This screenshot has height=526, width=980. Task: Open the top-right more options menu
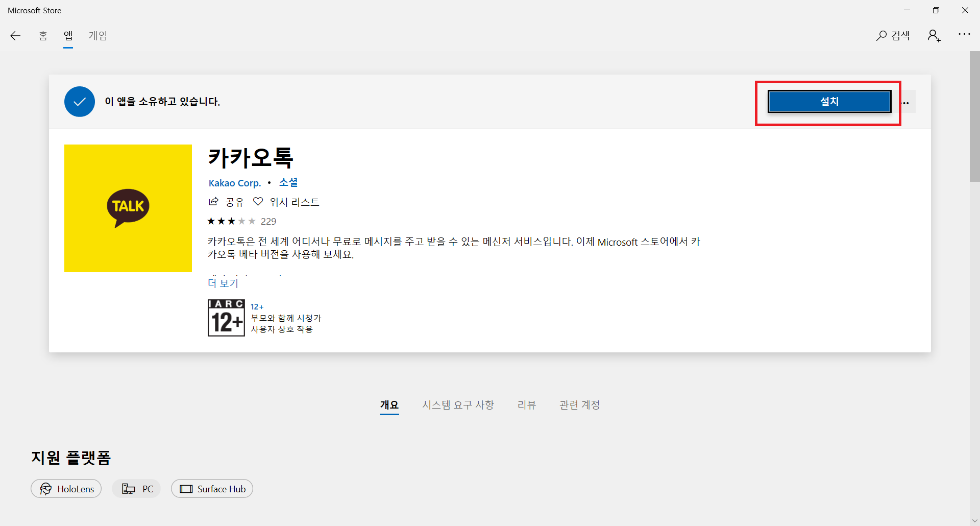(x=964, y=34)
